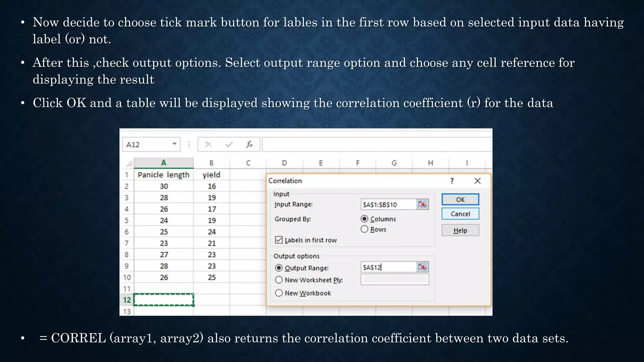Click the Input Range selector icon
Image resolution: width=644 pixels, height=362 pixels.
pos(423,205)
